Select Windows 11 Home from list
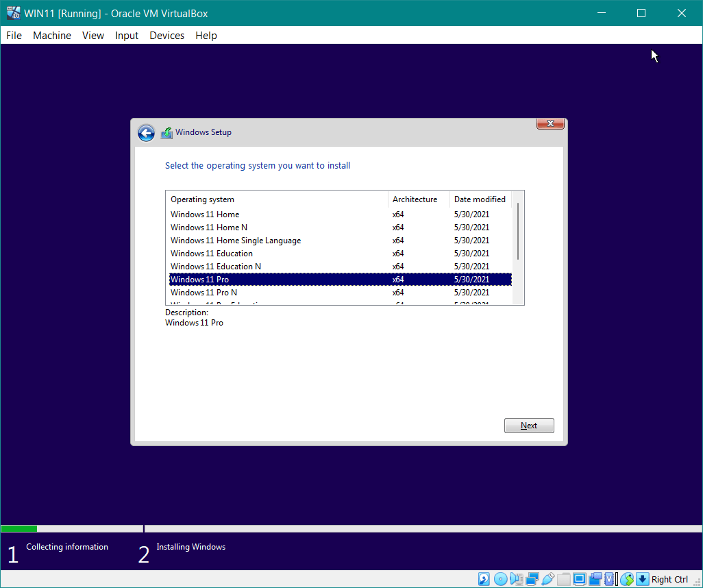This screenshot has height=588, width=703. [205, 215]
